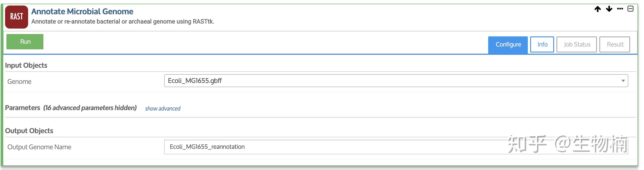Click the Annotate Microbial Genome title
This screenshot has width=644, height=170.
(82, 12)
